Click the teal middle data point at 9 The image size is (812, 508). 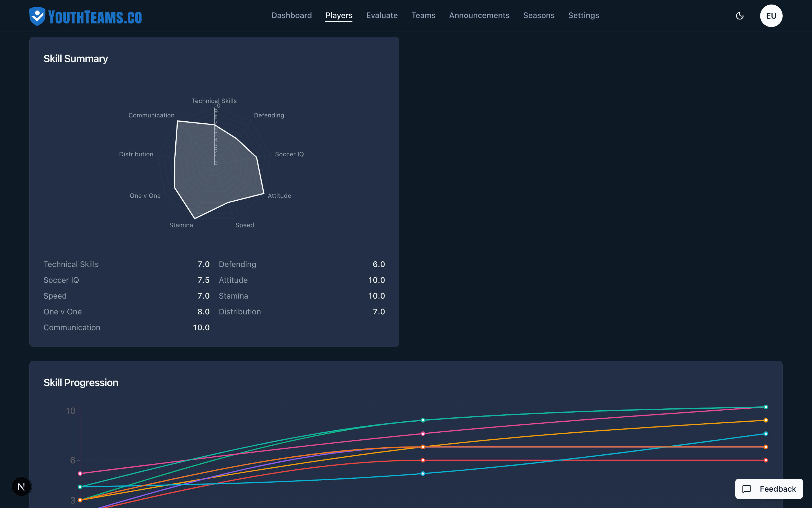423,420
